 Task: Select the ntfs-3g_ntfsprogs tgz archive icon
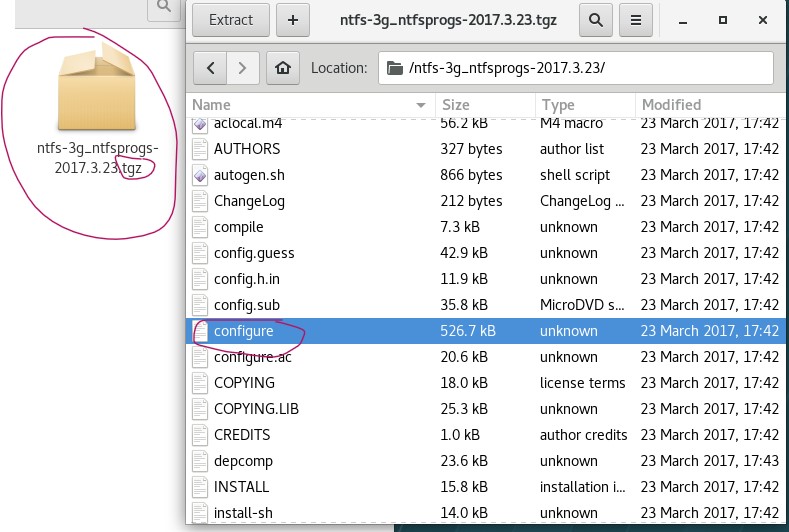coord(97,87)
